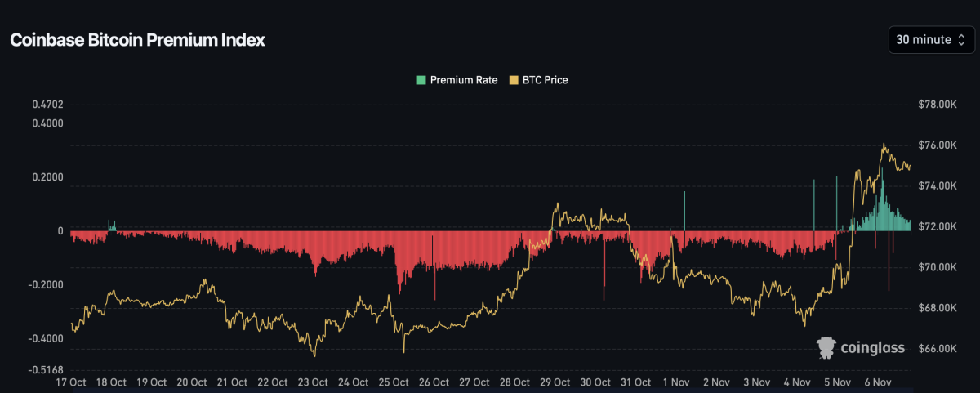Click the 29 Oct date label

(x=555, y=382)
